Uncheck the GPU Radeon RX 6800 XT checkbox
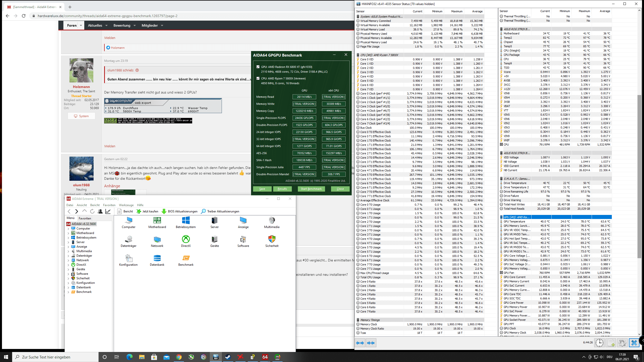644x362 pixels. (x=258, y=67)
